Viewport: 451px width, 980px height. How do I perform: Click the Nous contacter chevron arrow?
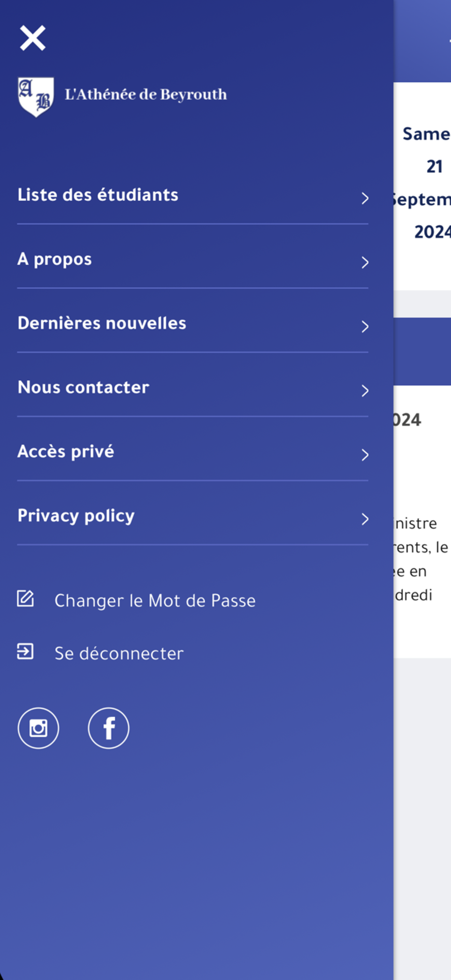[x=365, y=391]
